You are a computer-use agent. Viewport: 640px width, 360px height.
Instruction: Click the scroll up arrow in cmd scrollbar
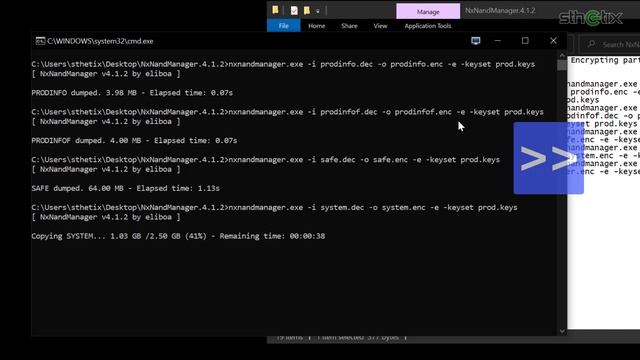click(x=562, y=55)
